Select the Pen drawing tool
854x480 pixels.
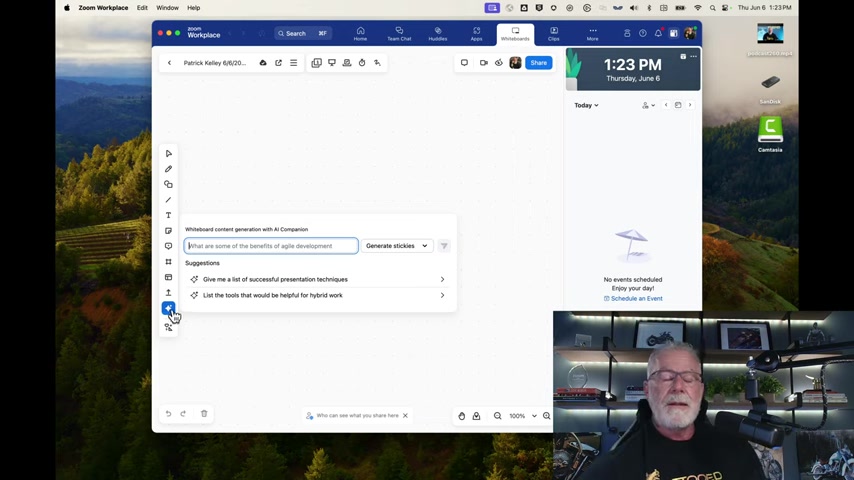[x=168, y=169]
